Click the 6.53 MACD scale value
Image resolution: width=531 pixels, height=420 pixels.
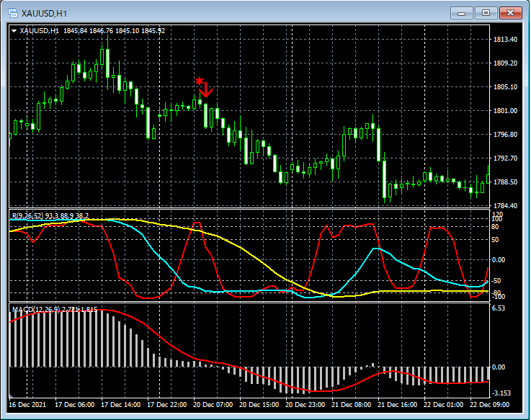499,308
